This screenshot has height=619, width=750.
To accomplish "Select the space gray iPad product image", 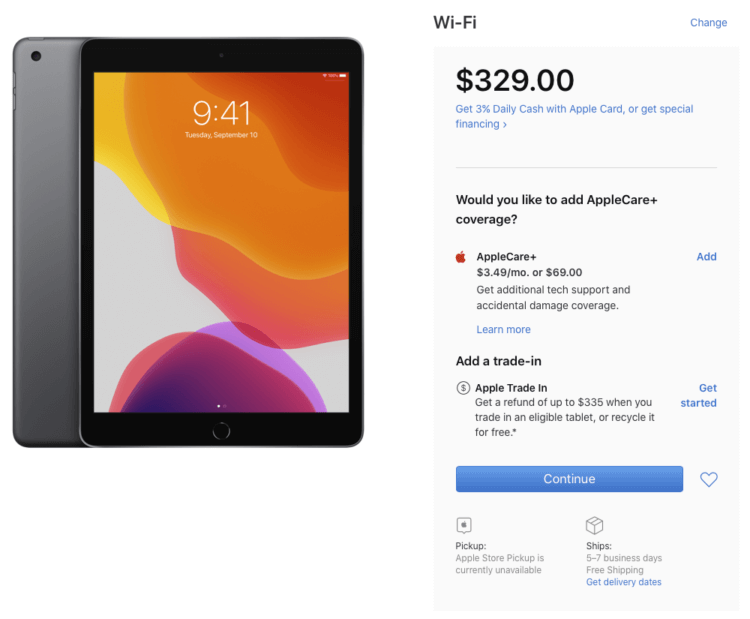I will [x=188, y=242].
